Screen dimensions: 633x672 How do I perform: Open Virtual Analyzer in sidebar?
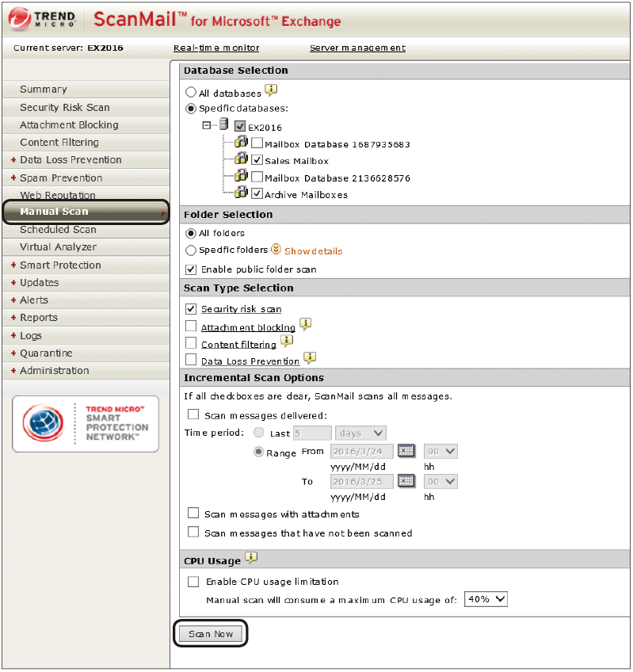coord(86,247)
